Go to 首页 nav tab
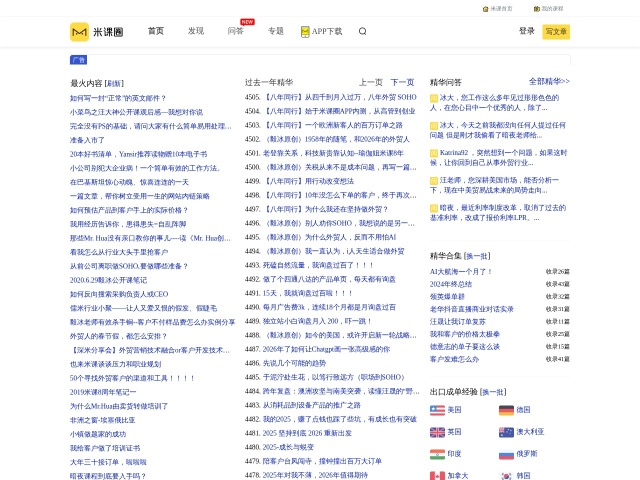This screenshot has height=480, width=640. pos(156,31)
